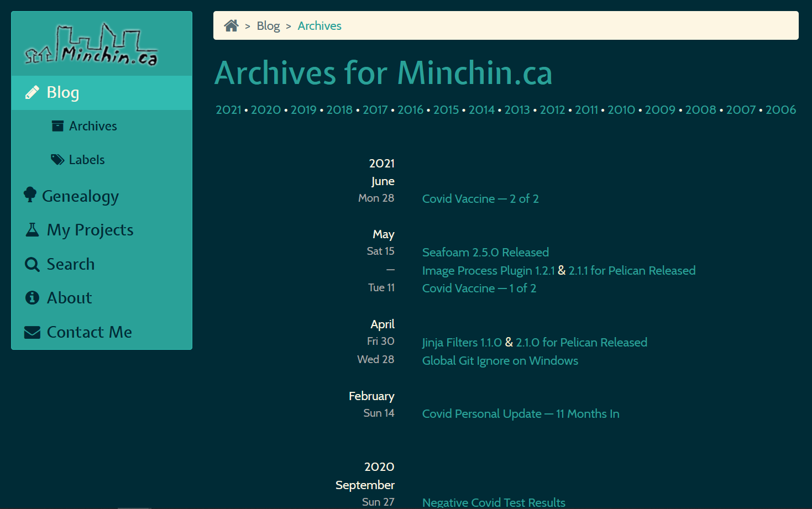Open Image Process Plugin 1.2.1 link
Viewport: 812px width, 509px height.
click(488, 270)
